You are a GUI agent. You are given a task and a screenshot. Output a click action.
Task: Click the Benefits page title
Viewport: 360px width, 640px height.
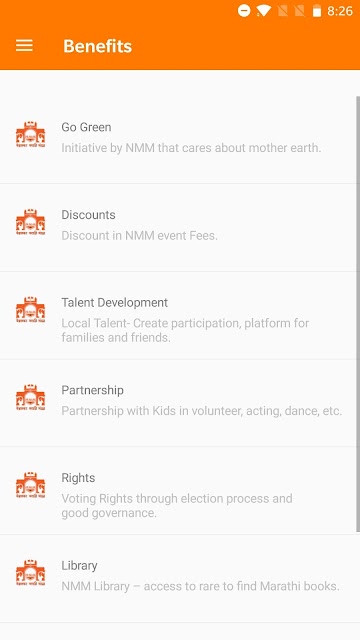pyautogui.click(x=98, y=46)
